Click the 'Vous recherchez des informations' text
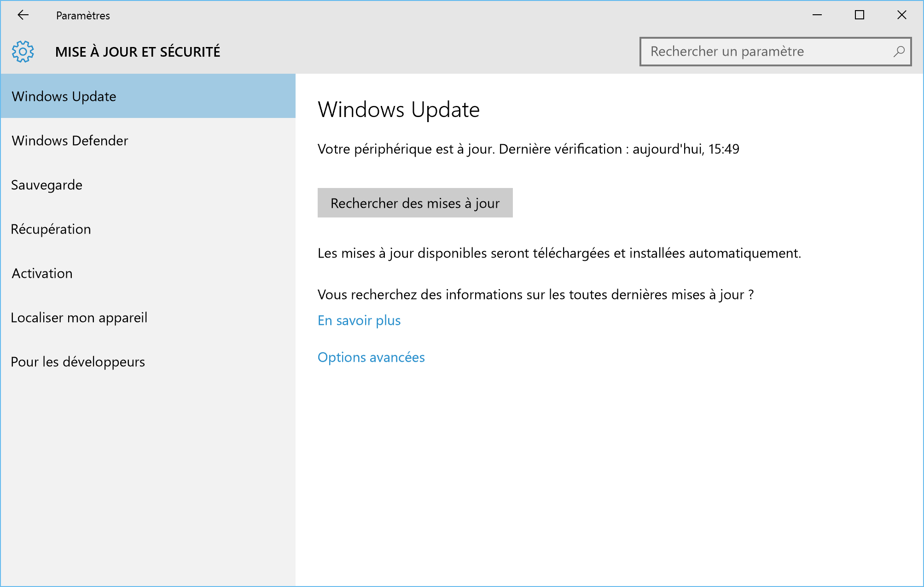The image size is (924, 587). click(x=536, y=294)
